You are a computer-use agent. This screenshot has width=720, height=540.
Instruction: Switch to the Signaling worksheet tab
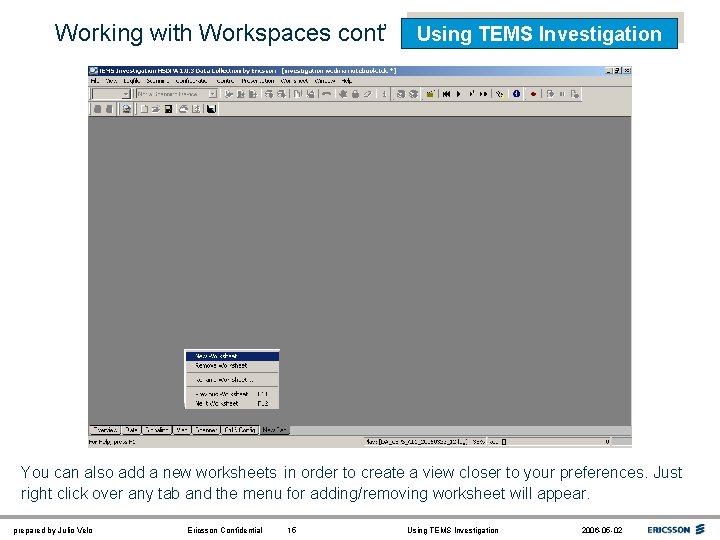[157, 430]
